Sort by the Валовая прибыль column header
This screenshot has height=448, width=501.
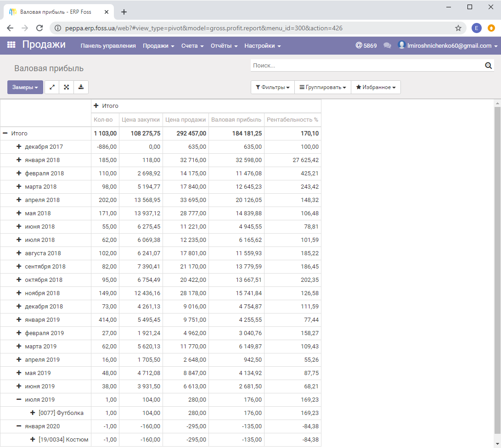tap(236, 120)
